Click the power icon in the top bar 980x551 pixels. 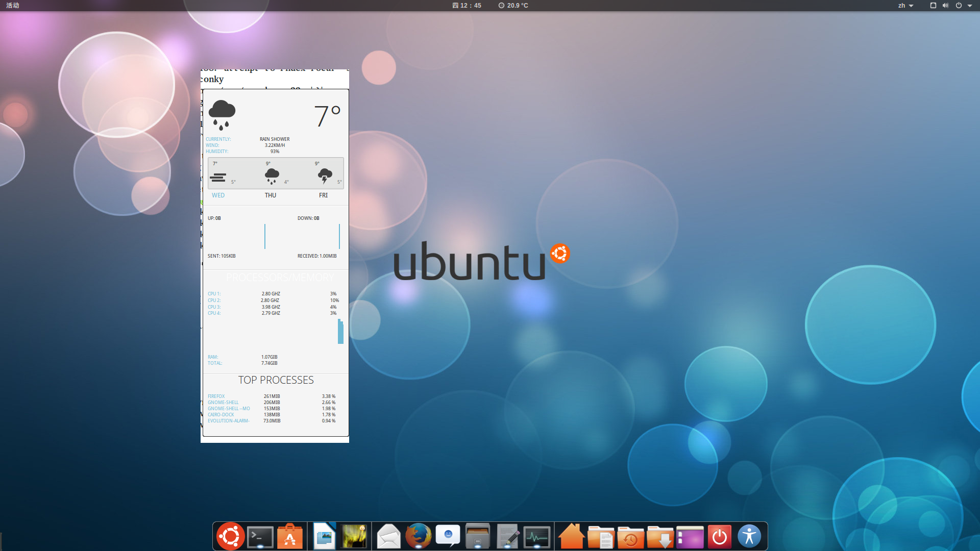pos(959,6)
